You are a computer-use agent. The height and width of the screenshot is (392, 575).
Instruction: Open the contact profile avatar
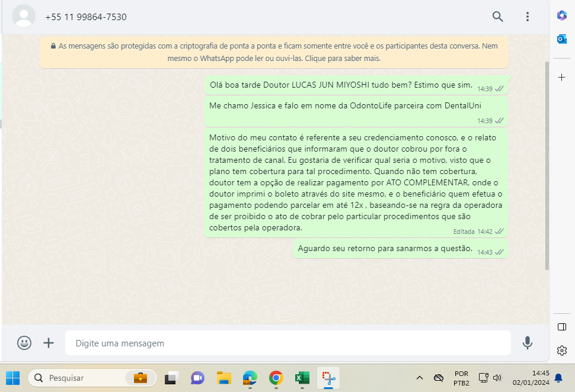24,17
